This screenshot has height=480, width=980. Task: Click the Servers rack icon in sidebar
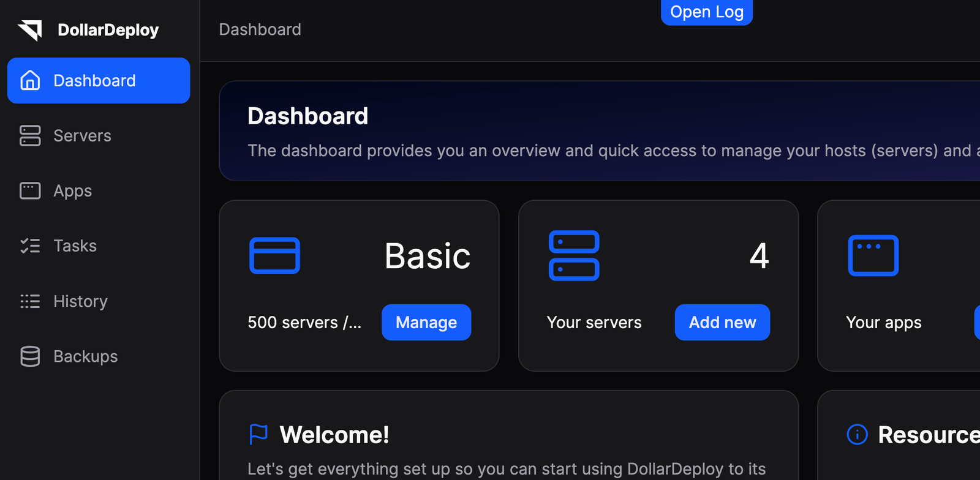30,135
